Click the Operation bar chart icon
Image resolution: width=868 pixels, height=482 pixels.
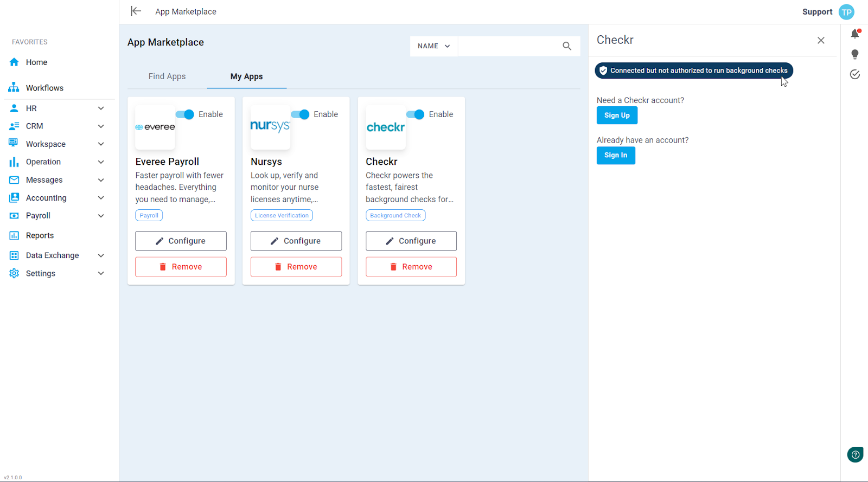click(x=14, y=162)
